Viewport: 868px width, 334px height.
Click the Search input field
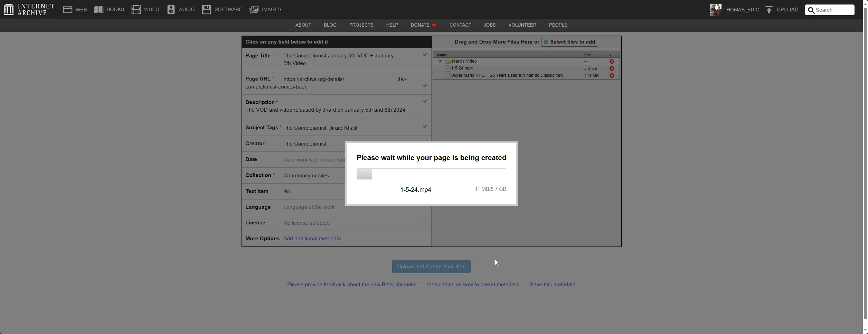833,10
